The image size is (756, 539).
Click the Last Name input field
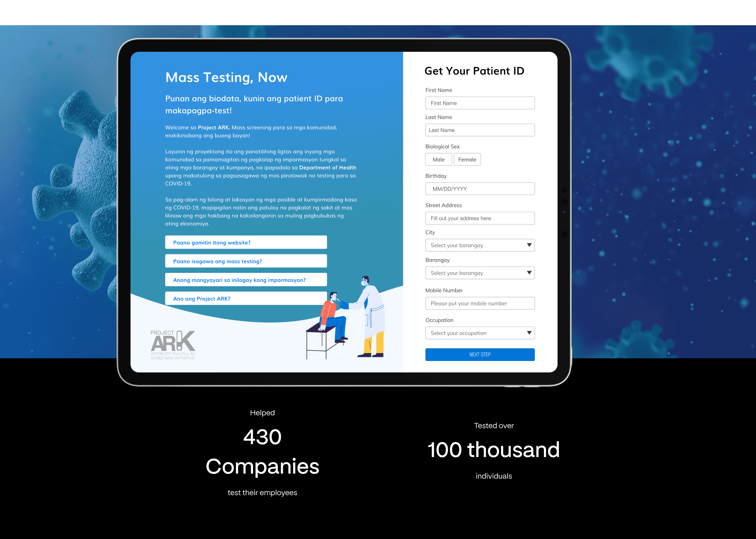tap(480, 130)
